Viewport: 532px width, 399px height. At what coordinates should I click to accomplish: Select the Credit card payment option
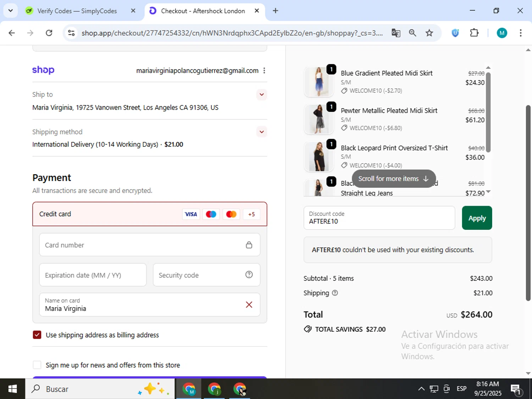tap(150, 214)
